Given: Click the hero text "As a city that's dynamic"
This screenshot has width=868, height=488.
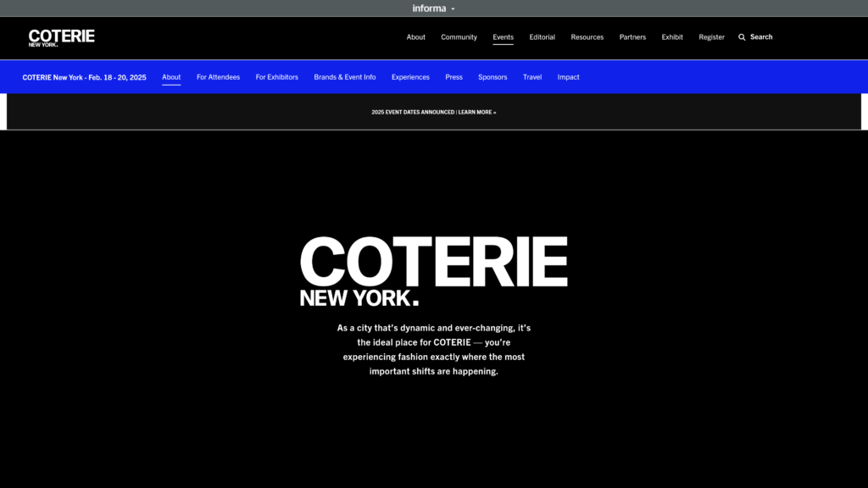Looking at the screenshot, I should click(433, 350).
